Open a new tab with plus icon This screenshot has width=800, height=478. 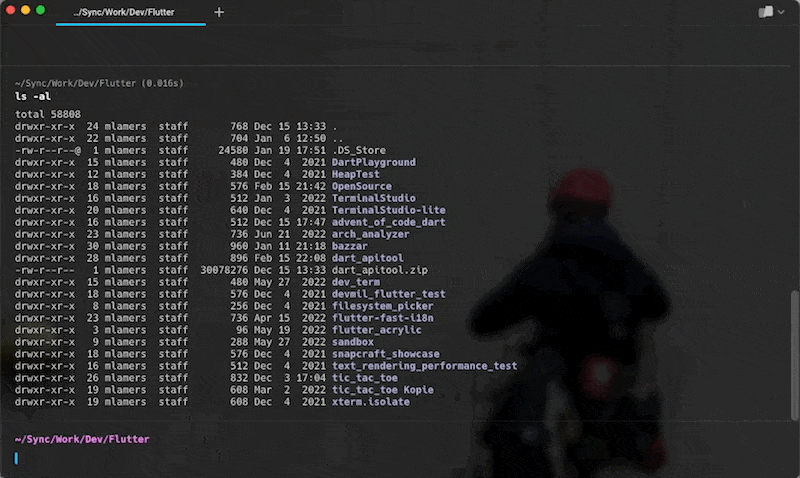point(219,12)
